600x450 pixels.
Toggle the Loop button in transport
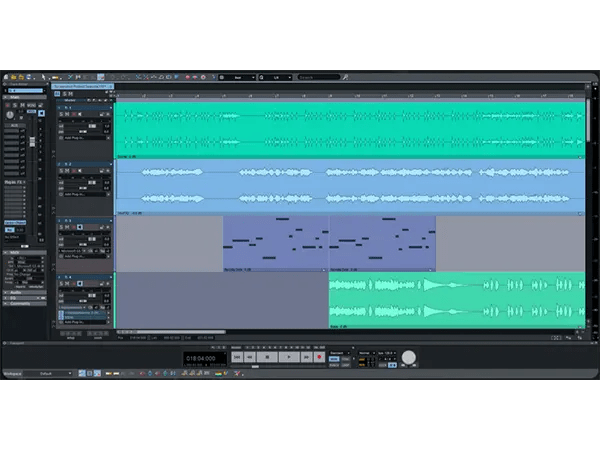tap(346, 365)
